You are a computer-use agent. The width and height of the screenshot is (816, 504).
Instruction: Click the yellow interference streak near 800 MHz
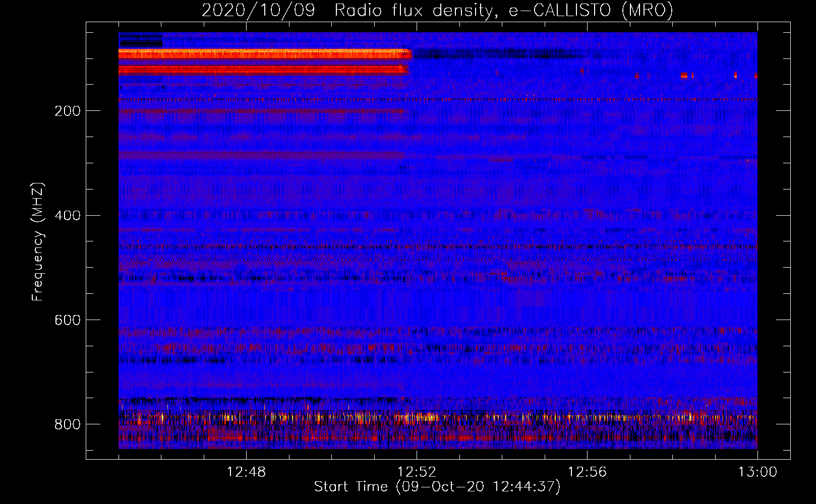(438, 417)
